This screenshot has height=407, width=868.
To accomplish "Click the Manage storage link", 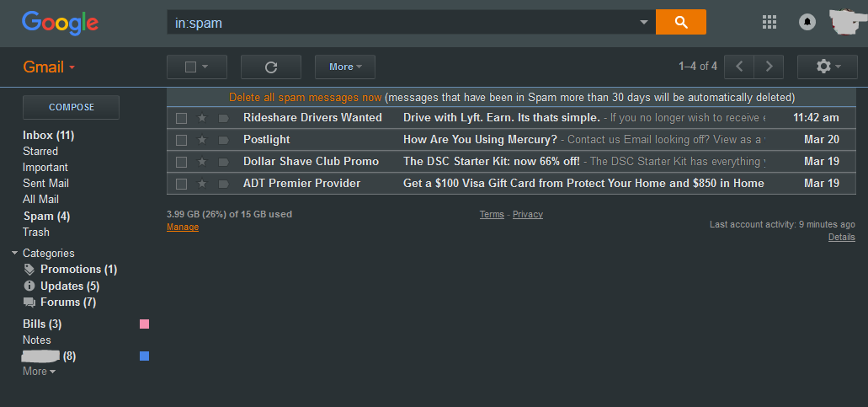I will click(183, 227).
